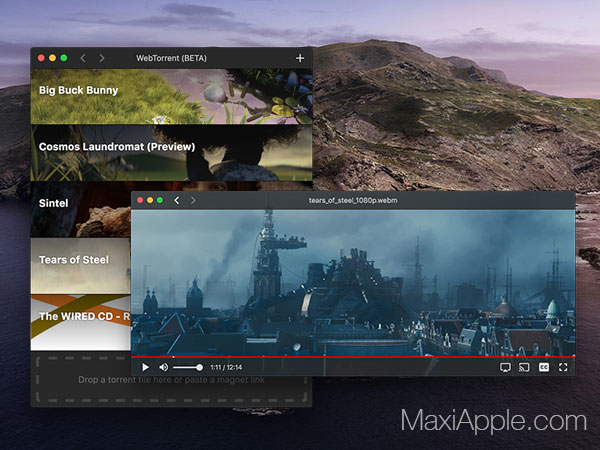Open AirPlay streaming in the player
The width and height of the screenshot is (600, 450).
(x=505, y=367)
